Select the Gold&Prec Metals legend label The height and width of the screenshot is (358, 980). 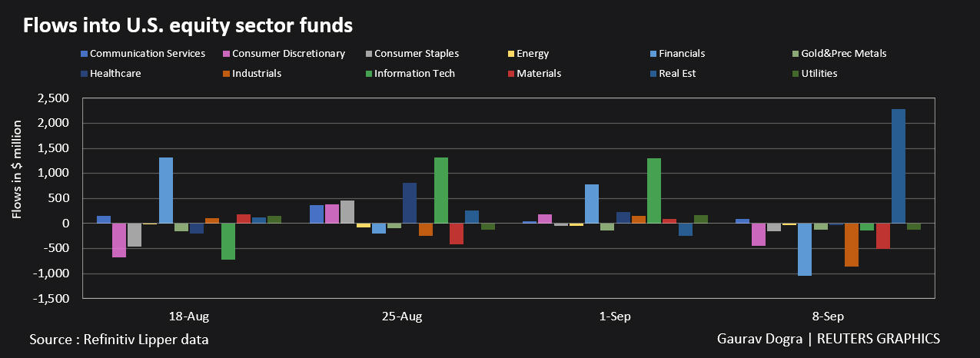tap(843, 54)
